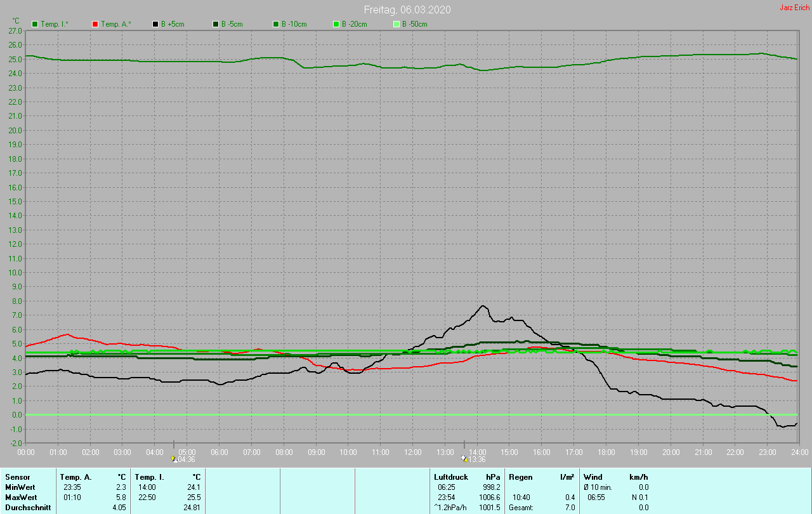This screenshot has height=514, width=812.
Task: Click the B -10cm legend swatch
Action: pos(276,24)
